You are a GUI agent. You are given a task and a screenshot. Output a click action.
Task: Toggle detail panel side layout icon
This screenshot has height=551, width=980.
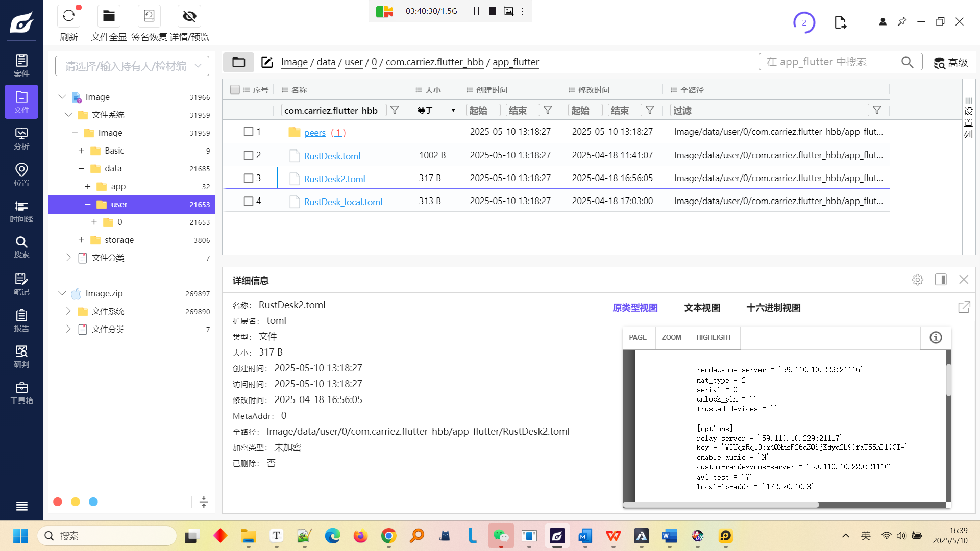pyautogui.click(x=940, y=279)
